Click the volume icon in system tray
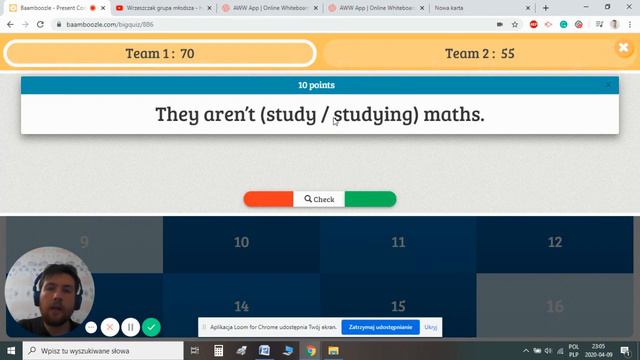Image resolution: width=640 pixels, height=360 pixels. tap(548, 351)
